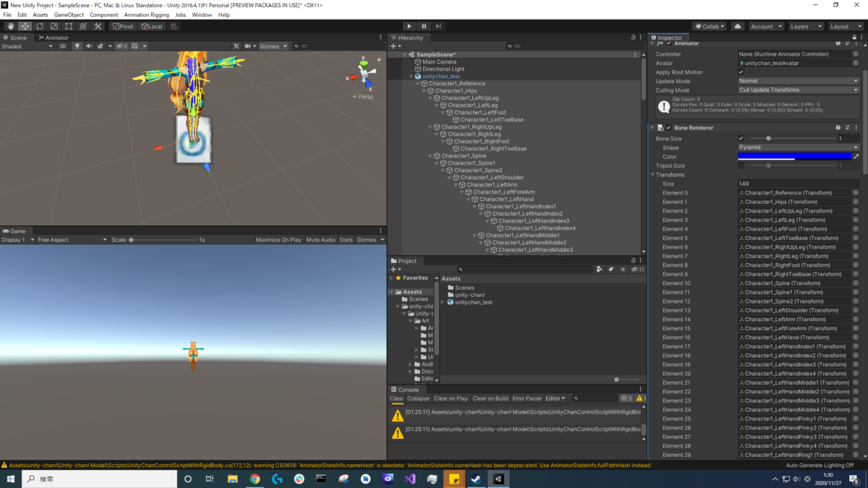Click the Play button
Screen dimensions: 868x488
click(x=409, y=26)
